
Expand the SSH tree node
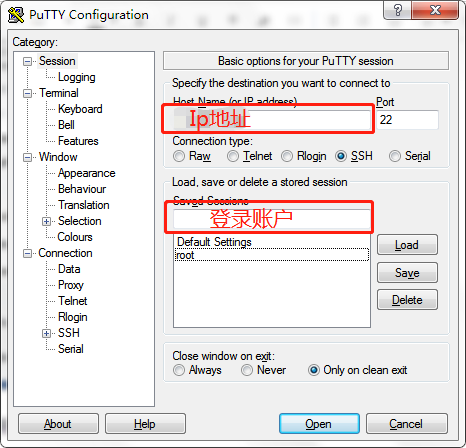coord(46,333)
